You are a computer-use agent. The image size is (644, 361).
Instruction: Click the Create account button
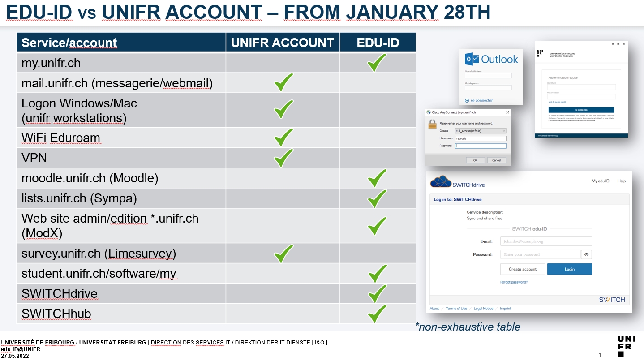[523, 269]
